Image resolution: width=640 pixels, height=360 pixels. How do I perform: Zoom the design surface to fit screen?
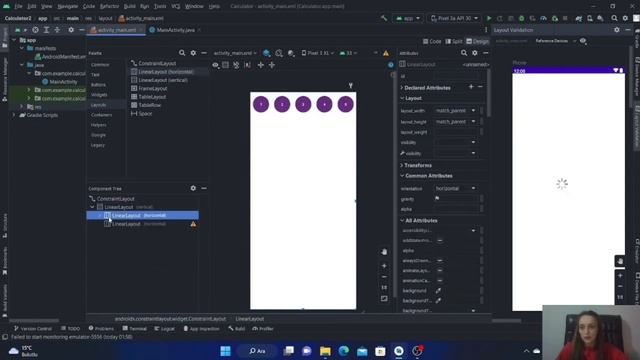coord(384,299)
